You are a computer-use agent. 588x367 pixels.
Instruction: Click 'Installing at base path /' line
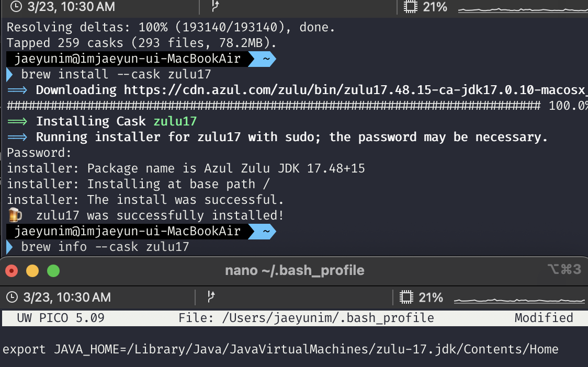138,184
